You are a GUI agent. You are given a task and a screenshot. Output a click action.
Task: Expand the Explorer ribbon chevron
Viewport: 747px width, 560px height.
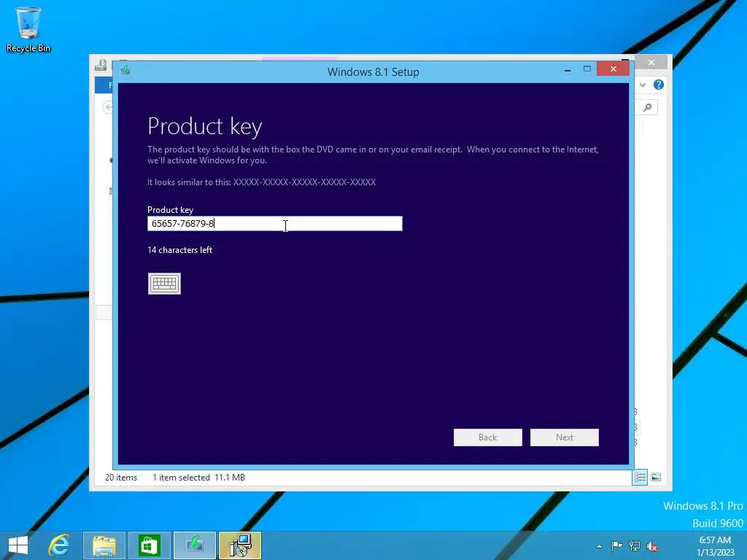click(643, 85)
